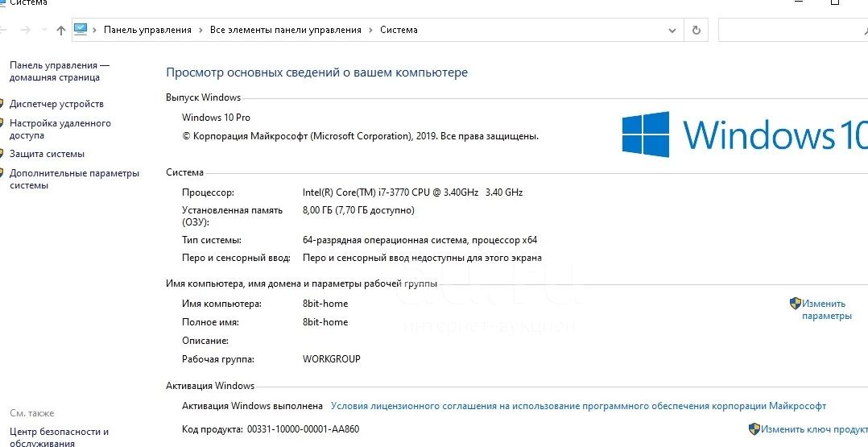The height and width of the screenshot is (447, 868).
Task: Open Диспетчер устройств
Action: pos(56,104)
